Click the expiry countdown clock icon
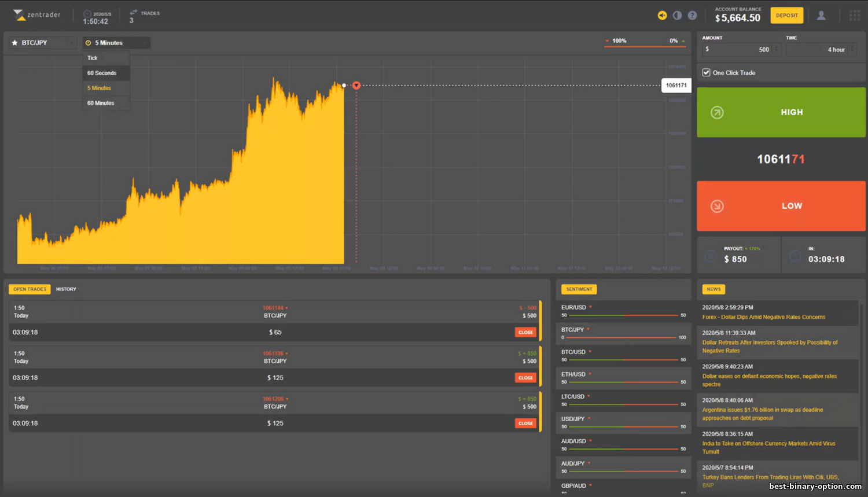Screen dimensions: 868x497 click(x=795, y=256)
